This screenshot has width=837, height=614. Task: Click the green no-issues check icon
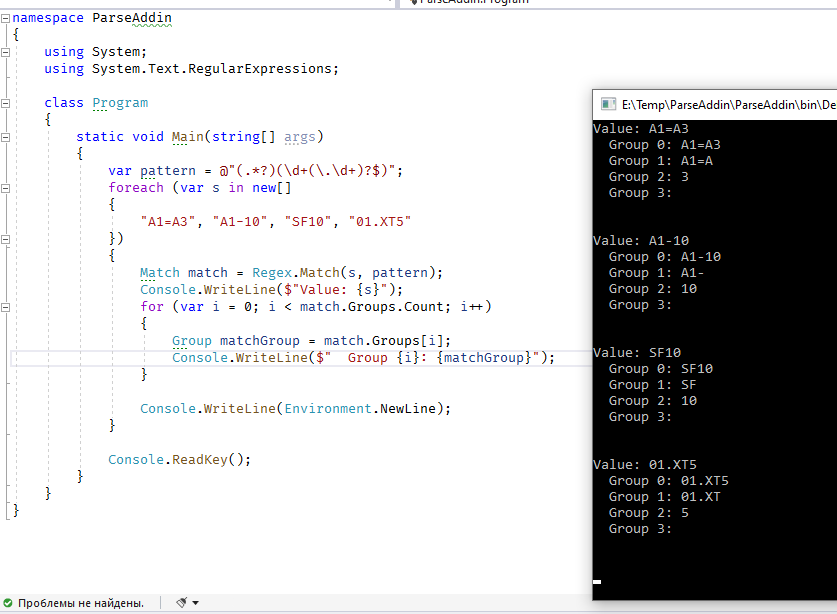(x=7, y=603)
